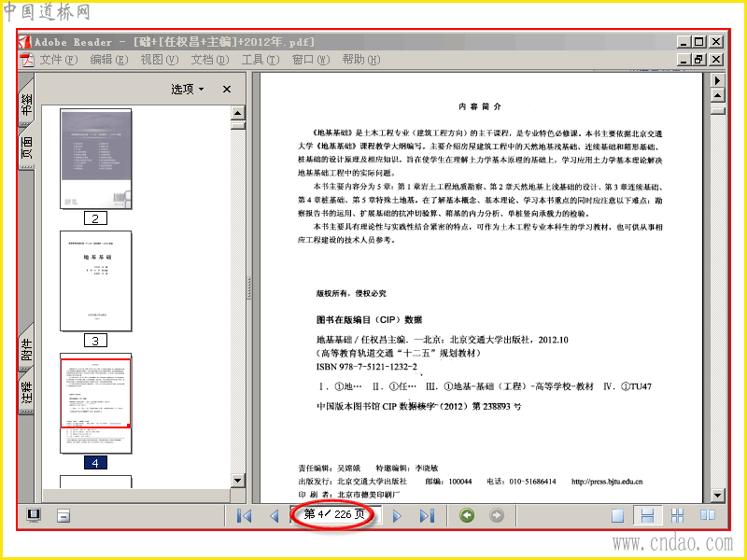Go to last page
This screenshot has width=747, height=560.
tap(427, 516)
